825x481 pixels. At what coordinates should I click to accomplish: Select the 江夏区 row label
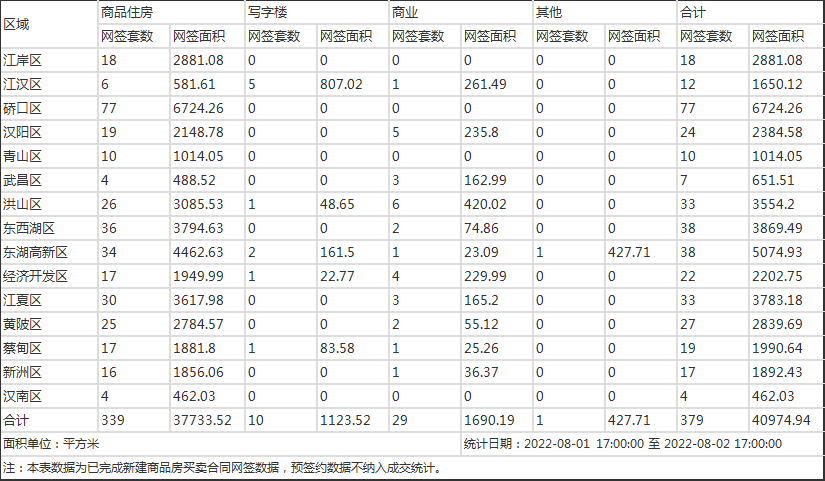[22, 300]
